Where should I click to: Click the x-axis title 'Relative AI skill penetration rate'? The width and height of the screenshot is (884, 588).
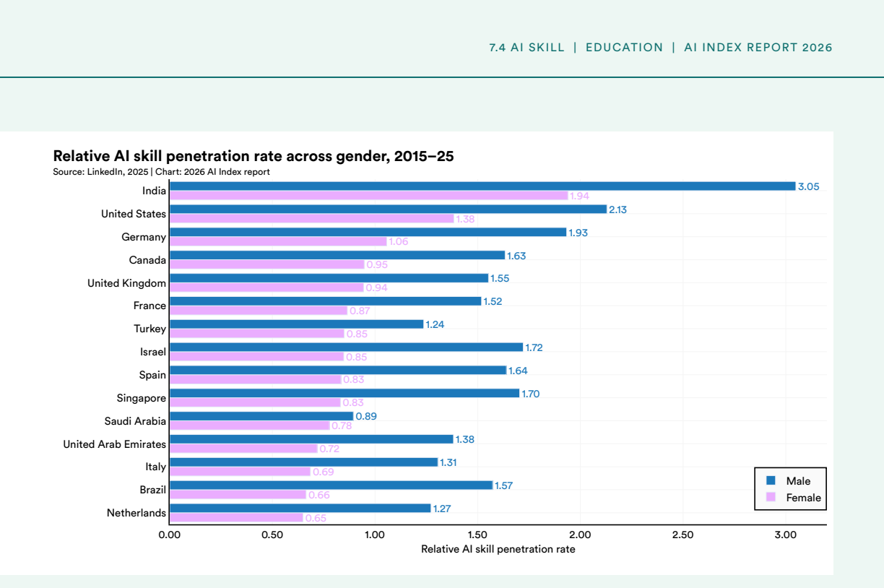(x=498, y=549)
